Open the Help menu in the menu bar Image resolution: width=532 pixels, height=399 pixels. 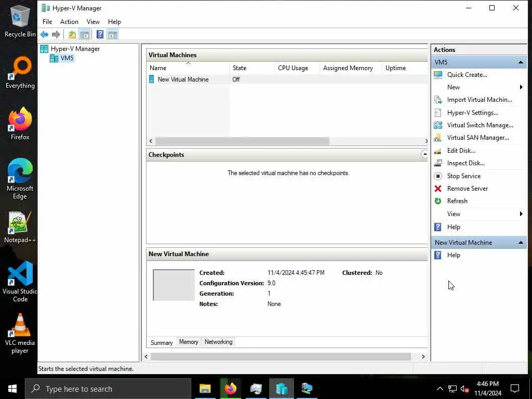[x=114, y=22]
